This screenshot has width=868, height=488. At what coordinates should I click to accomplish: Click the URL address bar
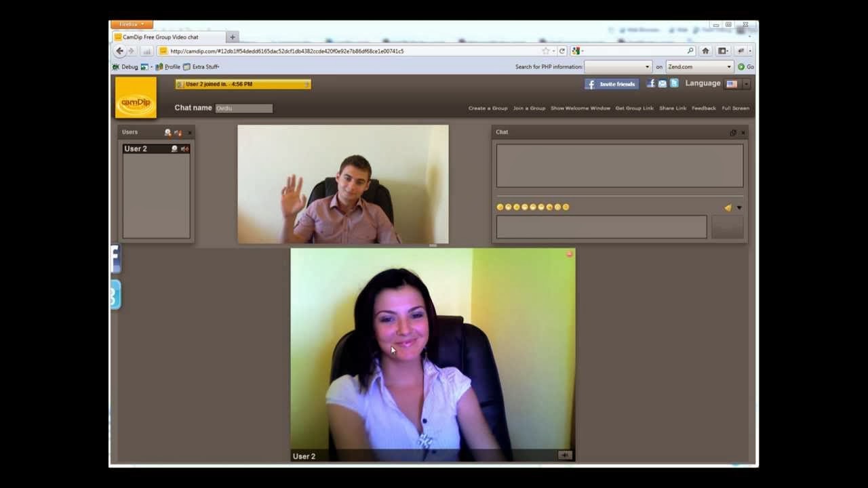[x=353, y=51]
